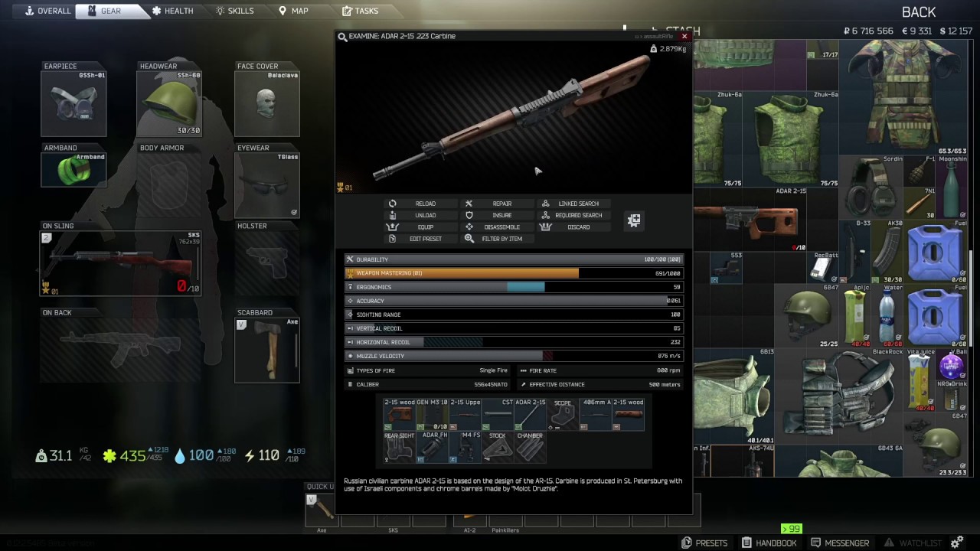Select the TGlass eyewear item
Screen dimensions: 980x551
(266, 185)
